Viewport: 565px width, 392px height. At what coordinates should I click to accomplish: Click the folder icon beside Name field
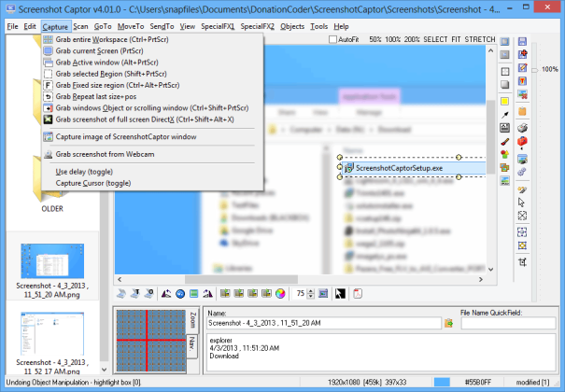pyautogui.click(x=448, y=323)
